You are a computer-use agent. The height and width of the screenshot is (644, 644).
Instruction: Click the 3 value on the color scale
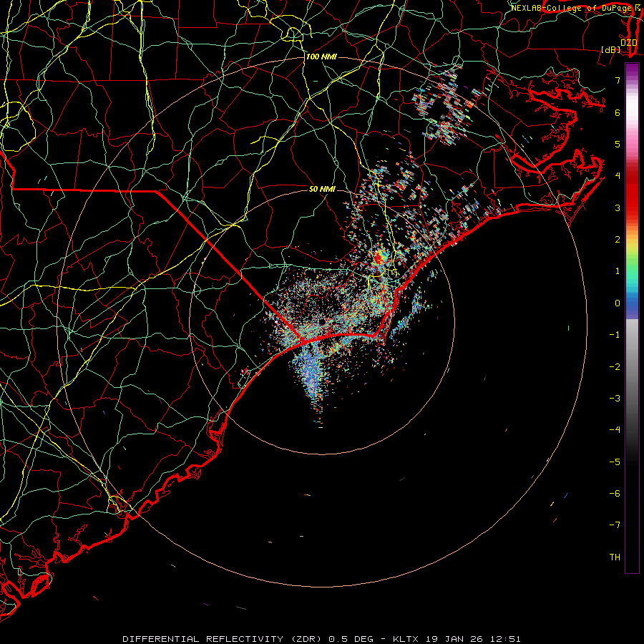[618, 208]
